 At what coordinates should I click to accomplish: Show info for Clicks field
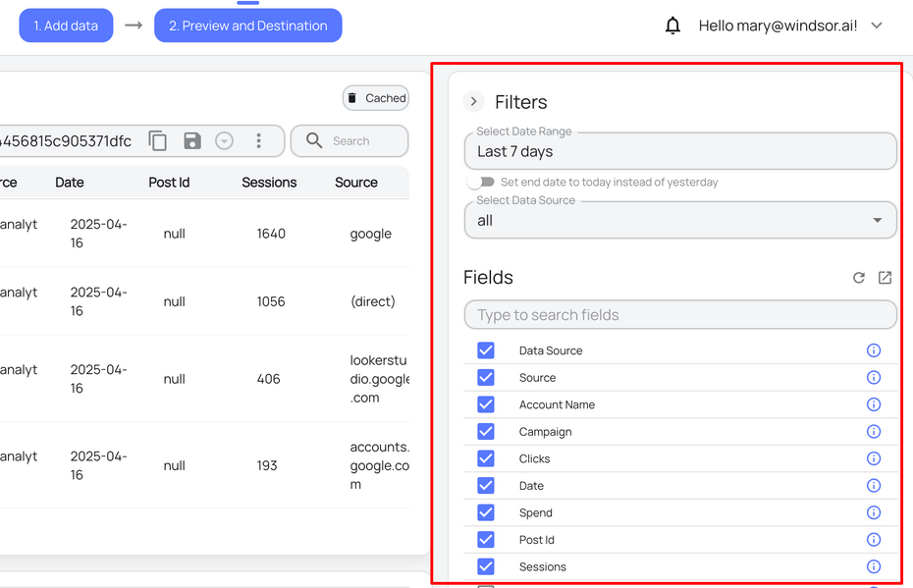pos(874,458)
